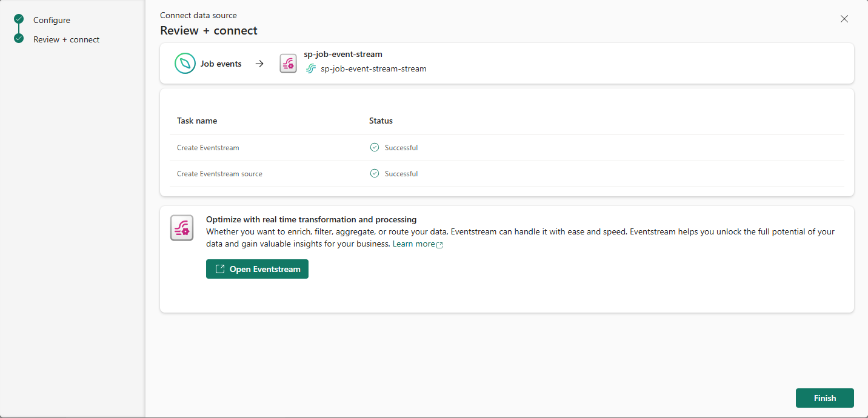Click the sp-job-event-stream Eventstream icon
The image size is (868, 418).
[288, 64]
